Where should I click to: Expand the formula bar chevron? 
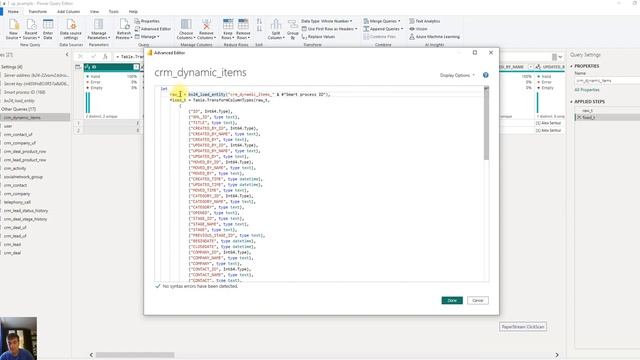(561, 57)
